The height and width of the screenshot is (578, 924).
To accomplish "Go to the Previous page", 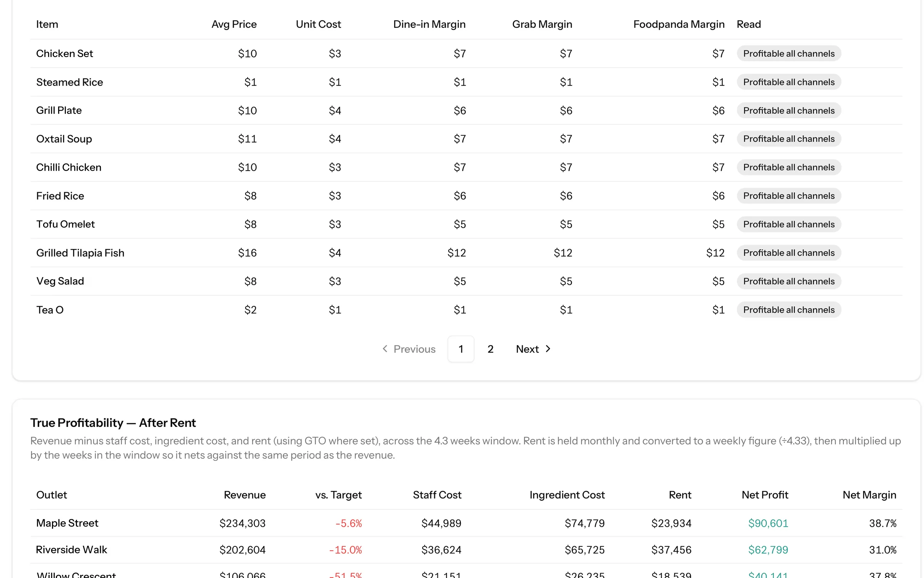I will point(408,349).
